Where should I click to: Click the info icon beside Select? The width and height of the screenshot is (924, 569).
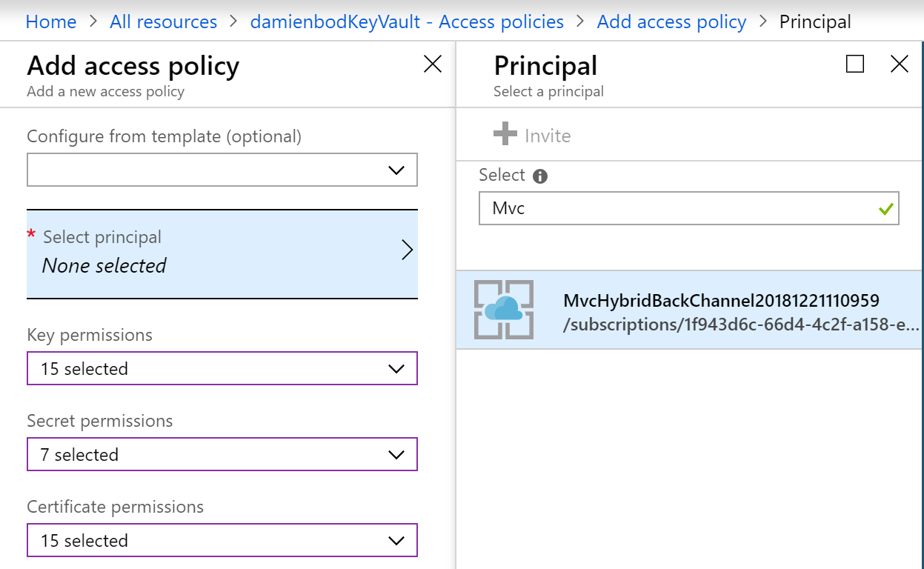click(x=541, y=176)
